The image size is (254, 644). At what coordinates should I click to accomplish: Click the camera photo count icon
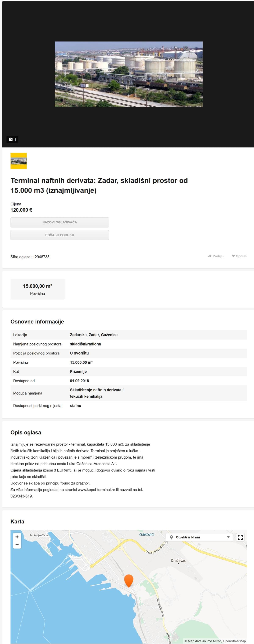coord(11,139)
